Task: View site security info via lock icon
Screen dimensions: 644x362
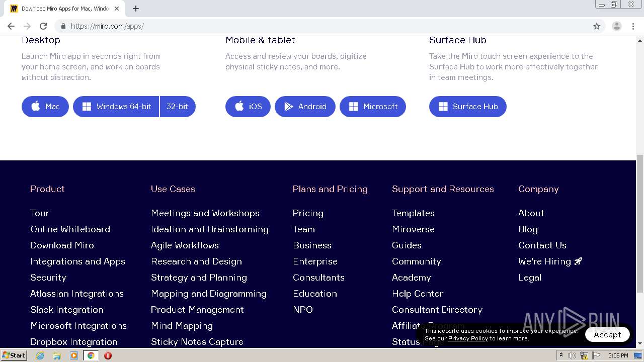Action: click(63, 26)
